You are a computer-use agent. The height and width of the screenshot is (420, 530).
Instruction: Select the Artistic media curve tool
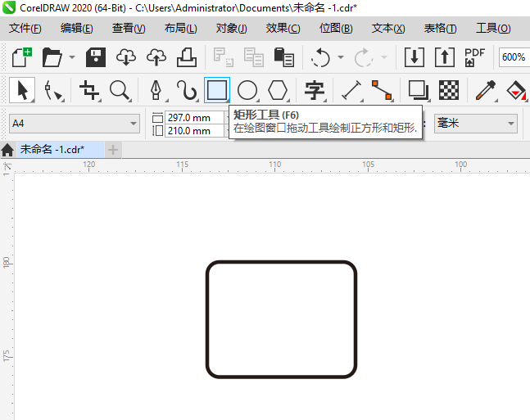click(x=187, y=90)
